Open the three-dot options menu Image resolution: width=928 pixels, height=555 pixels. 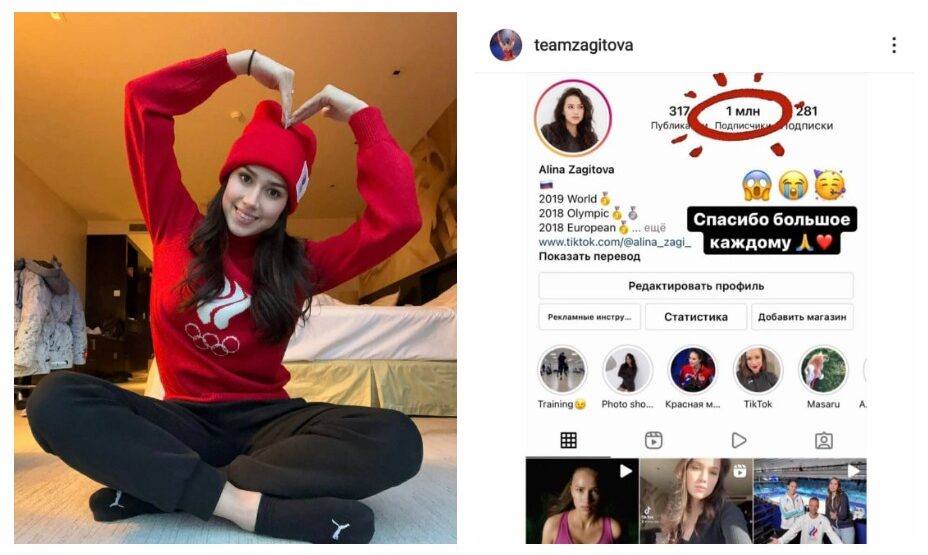[894, 45]
